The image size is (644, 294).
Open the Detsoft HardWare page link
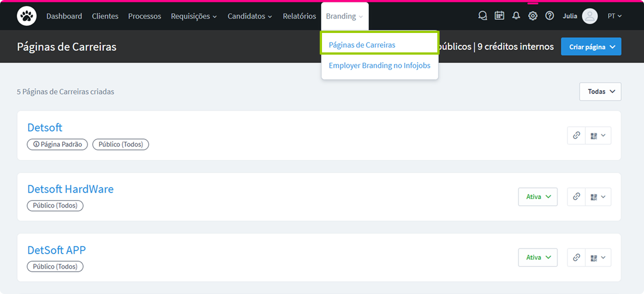71,189
